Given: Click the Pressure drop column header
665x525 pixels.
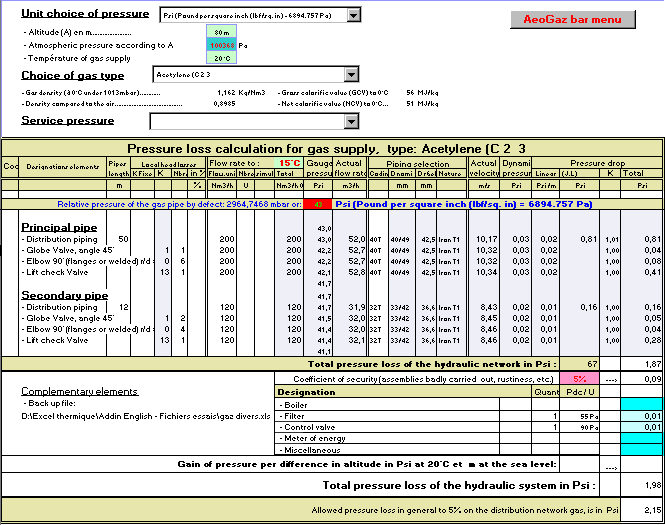Looking at the screenshot, I should (597, 163).
